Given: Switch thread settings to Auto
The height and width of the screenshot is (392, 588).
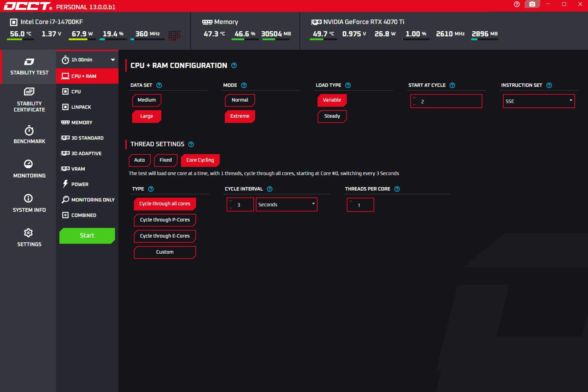Looking at the screenshot, I should tap(139, 160).
